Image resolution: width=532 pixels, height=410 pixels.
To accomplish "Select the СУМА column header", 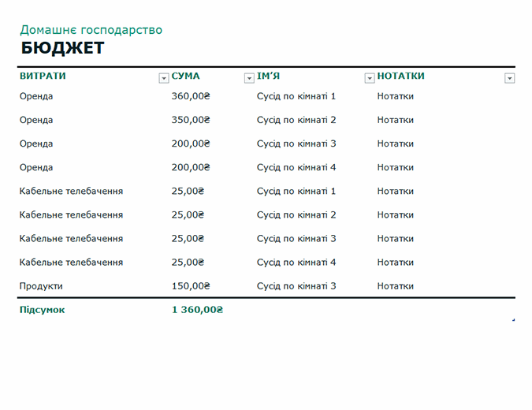I will [186, 76].
